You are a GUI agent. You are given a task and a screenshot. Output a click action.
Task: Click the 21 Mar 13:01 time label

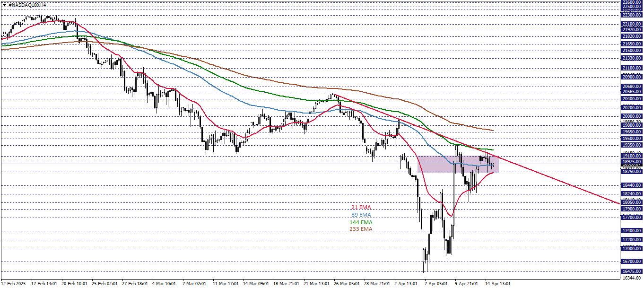(316, 284)
